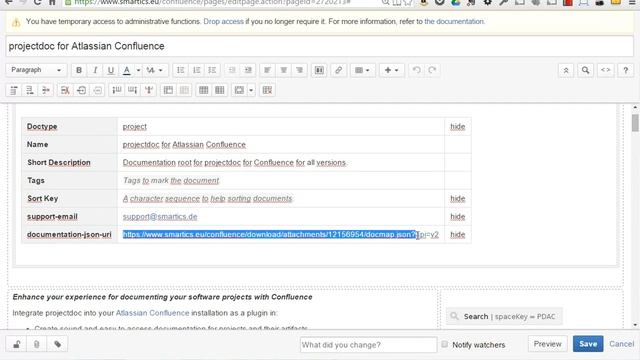Open the more formatting dropdown
The height and width of the screenshot is (360, 640).
(155, 70)
